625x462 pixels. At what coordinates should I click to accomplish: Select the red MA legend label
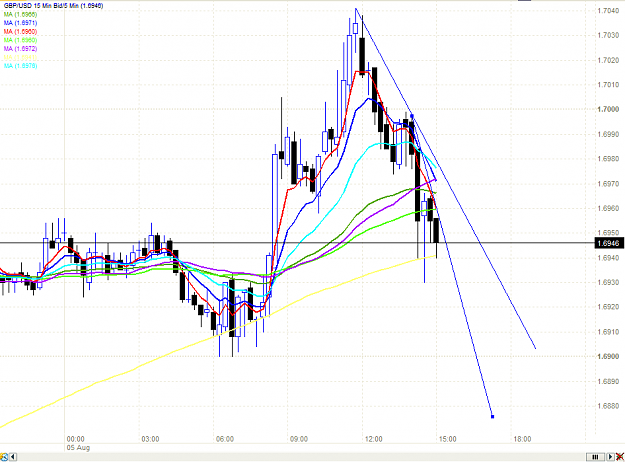(x=20, y=31)
